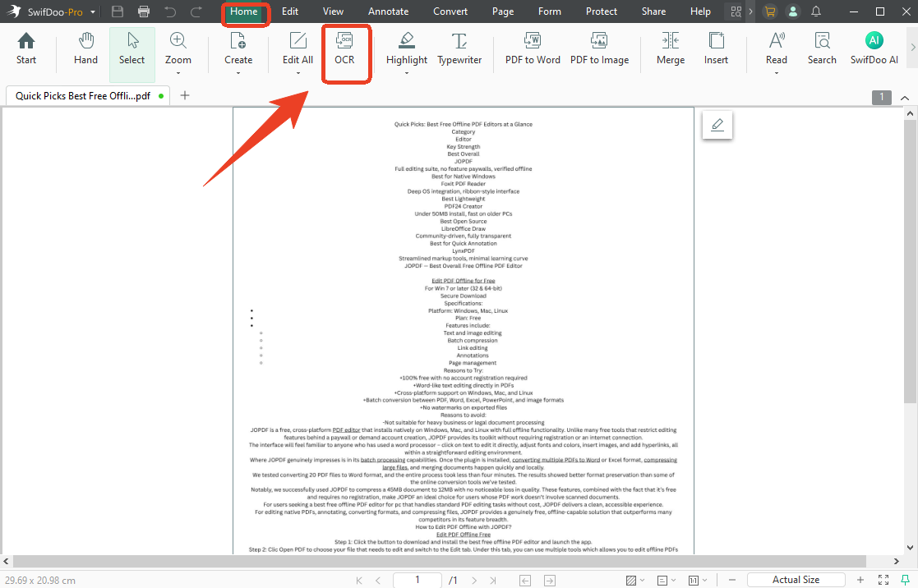Open the dropdown arrow under Zoom

(178, 74)
